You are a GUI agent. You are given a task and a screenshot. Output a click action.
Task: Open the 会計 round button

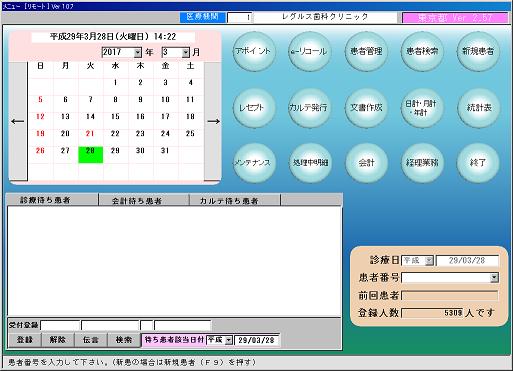point(366,163)
